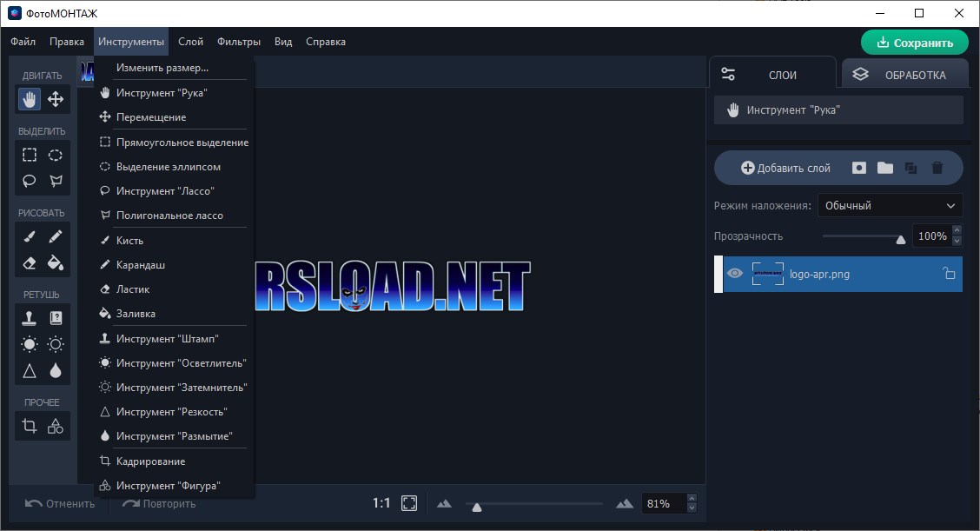Select the Eraser icon in left toolbar
This screenshot has height=531, width=980.
(x=30, y=262)
